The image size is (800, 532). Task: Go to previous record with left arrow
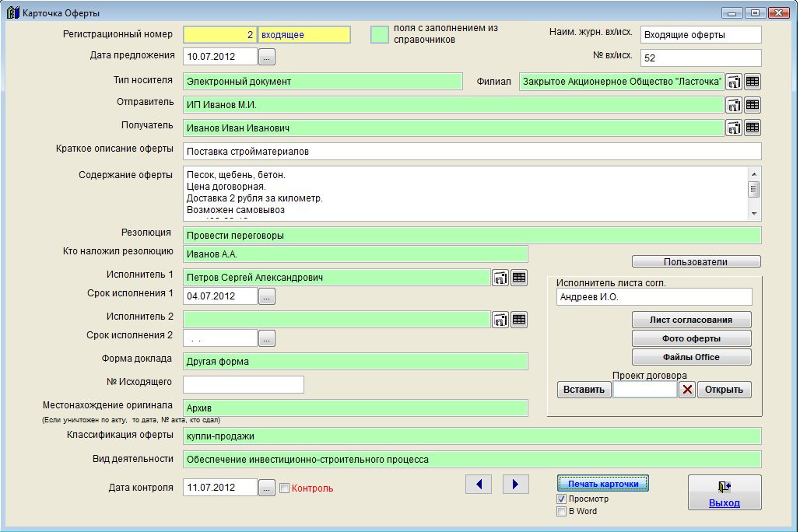click(x=479, y=485)
